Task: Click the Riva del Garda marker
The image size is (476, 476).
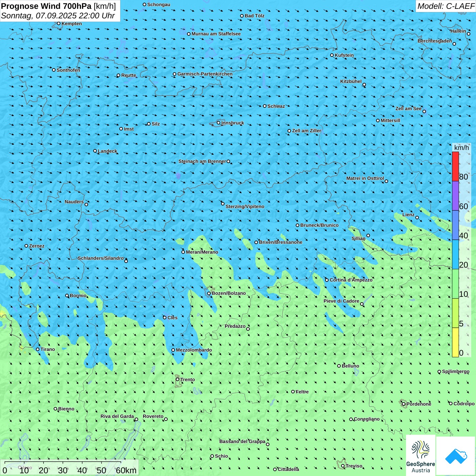Action: 136,419
